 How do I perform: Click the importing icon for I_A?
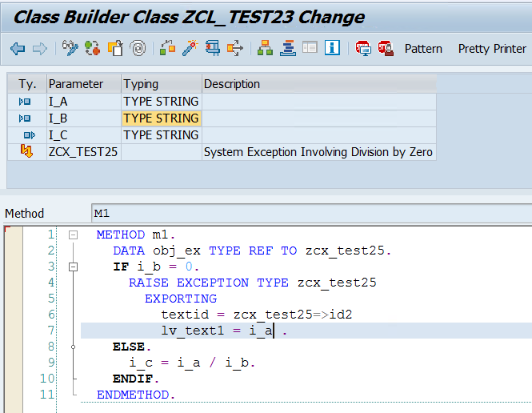click(25, 102)
